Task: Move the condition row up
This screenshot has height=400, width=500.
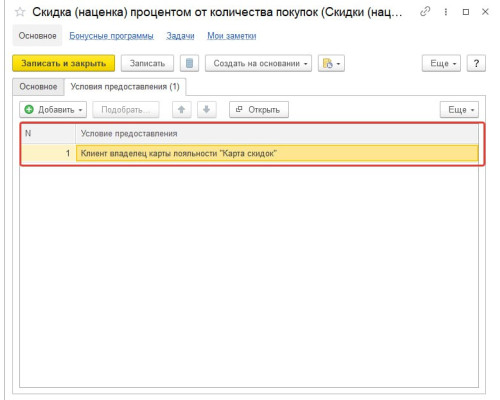Action: click(182, 110)
